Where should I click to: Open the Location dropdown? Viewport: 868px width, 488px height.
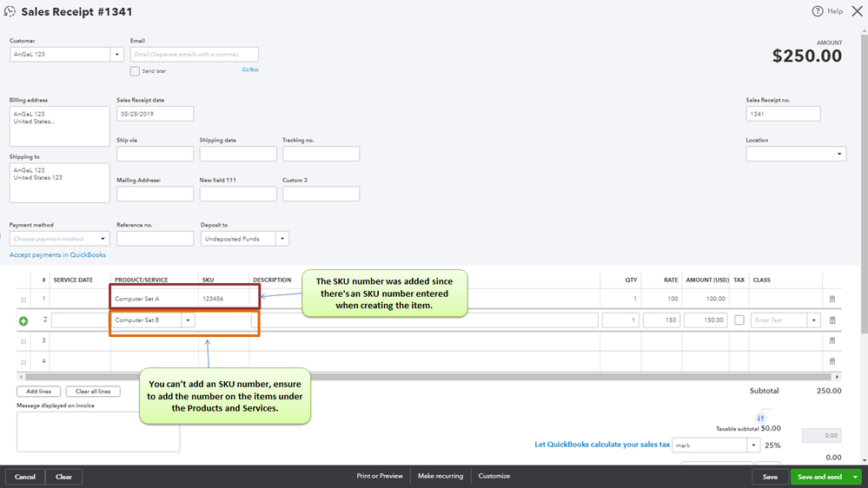click(839, 154)
